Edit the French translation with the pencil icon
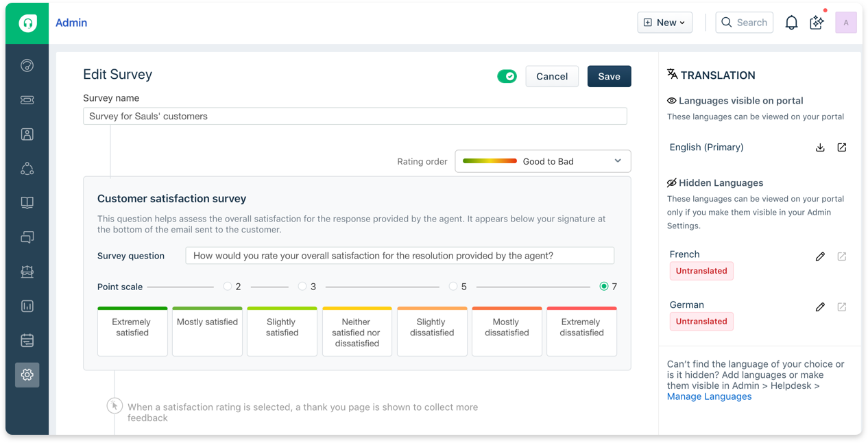Image resolution: width=868 pixels, height=443 pixels. 820,256
